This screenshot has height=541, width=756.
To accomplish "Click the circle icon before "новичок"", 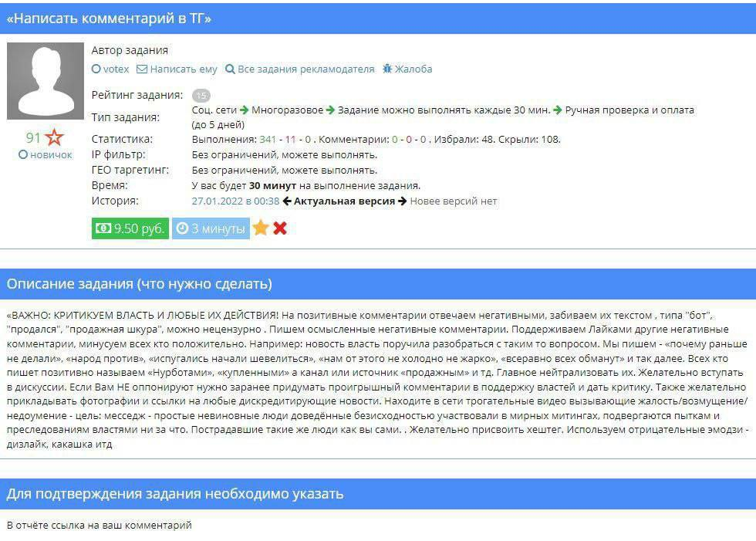I will point(23,155).
